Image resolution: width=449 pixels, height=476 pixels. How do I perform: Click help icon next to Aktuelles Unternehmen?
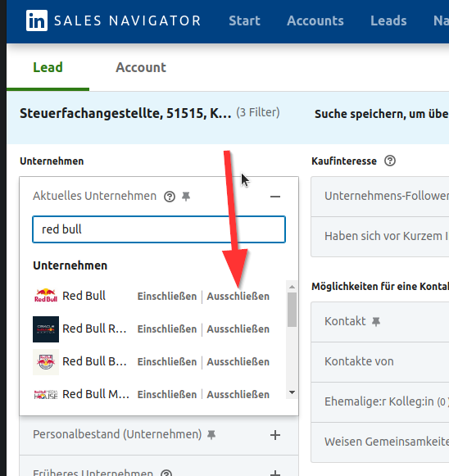point(170,197)
